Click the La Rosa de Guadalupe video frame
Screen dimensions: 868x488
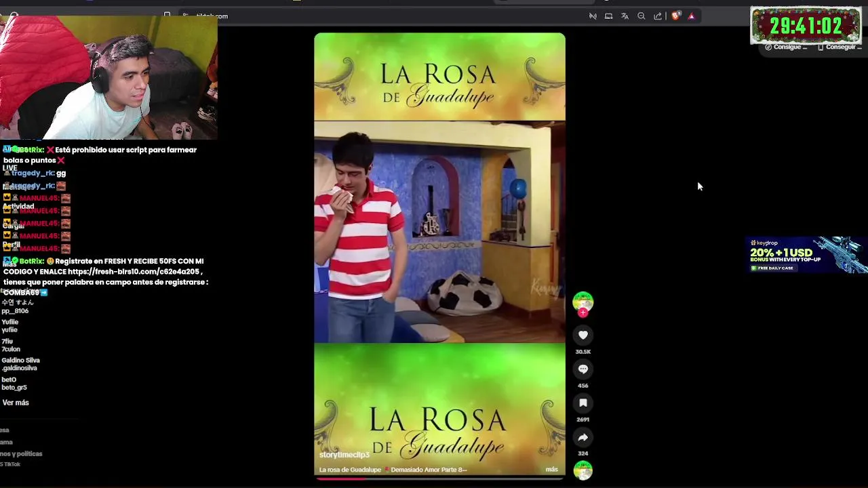(439, 232)
